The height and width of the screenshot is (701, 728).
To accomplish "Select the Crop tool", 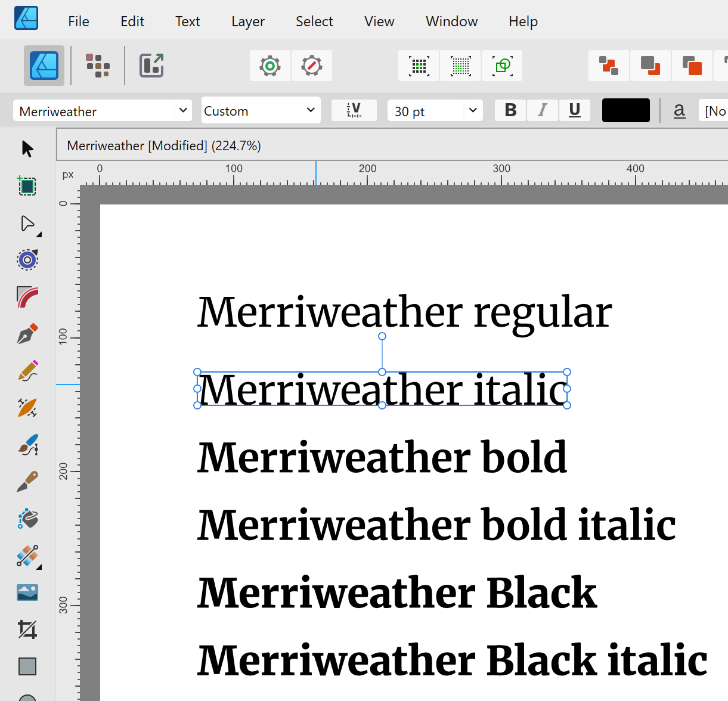I will (27, 629).
